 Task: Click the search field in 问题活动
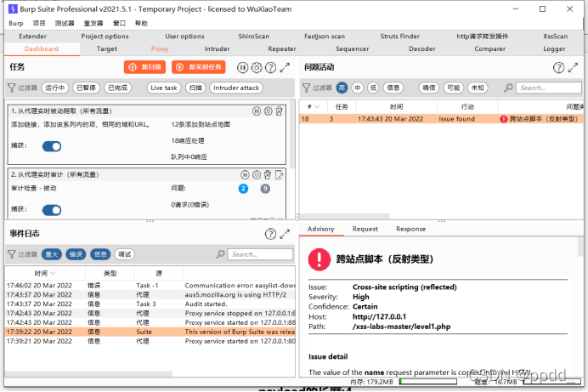pos(549,88)
